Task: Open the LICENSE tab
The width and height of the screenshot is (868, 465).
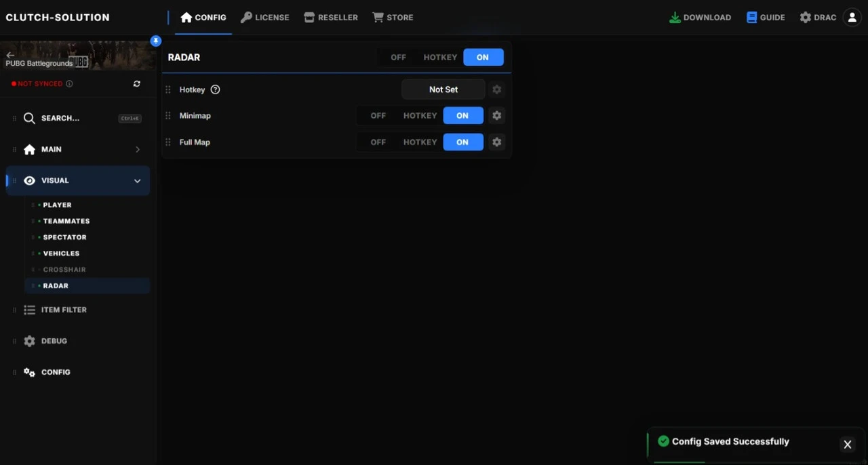Action: coord(265,18)
